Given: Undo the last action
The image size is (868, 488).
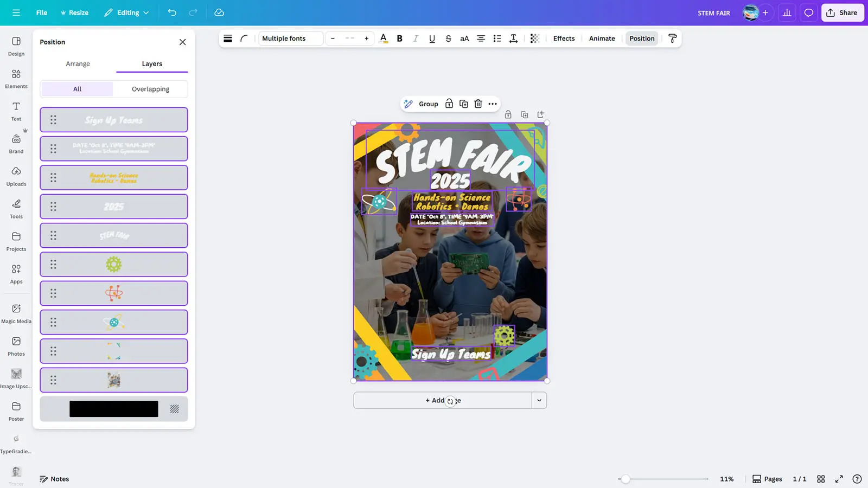Looking at the screenshot, I should click(x=172, y=12).
